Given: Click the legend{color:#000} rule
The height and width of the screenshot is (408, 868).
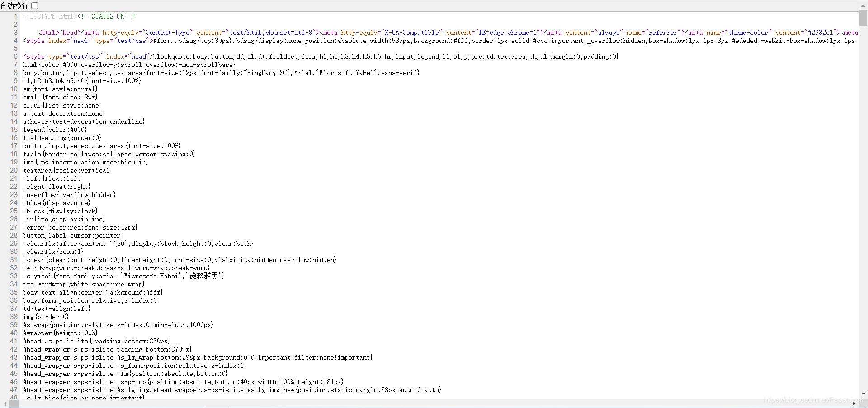Looking at the screenshot, I should click(55, 130).
